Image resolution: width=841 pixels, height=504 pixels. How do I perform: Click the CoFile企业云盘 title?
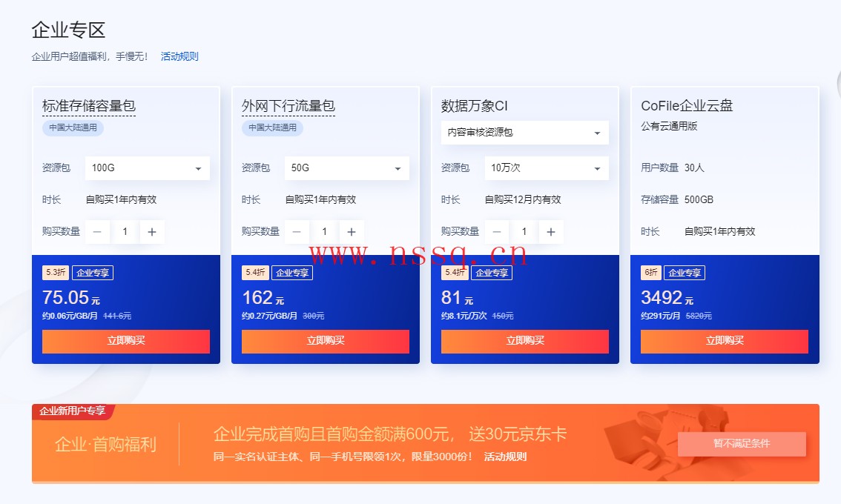click(687, 106)
